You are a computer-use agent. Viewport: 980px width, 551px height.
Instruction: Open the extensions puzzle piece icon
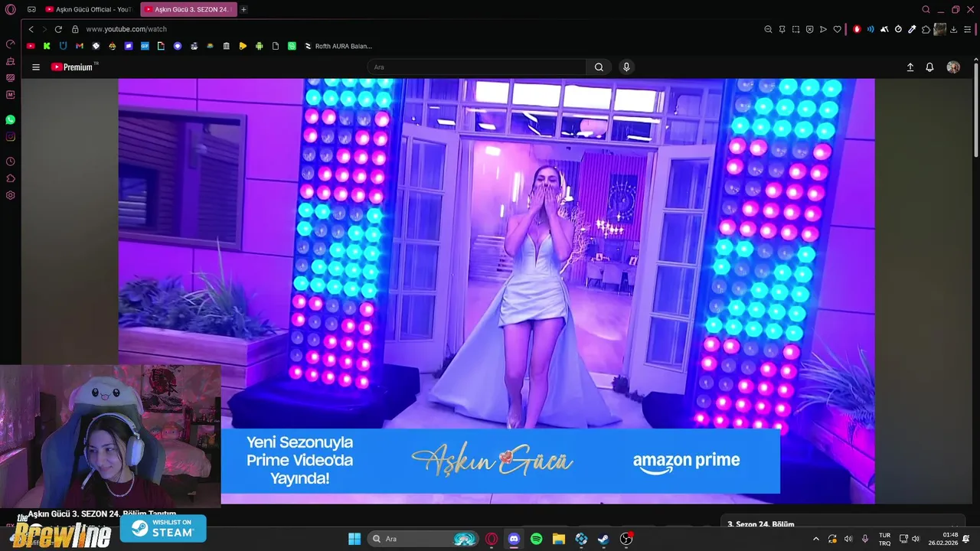pyautogui.click(x=926, y=29)
